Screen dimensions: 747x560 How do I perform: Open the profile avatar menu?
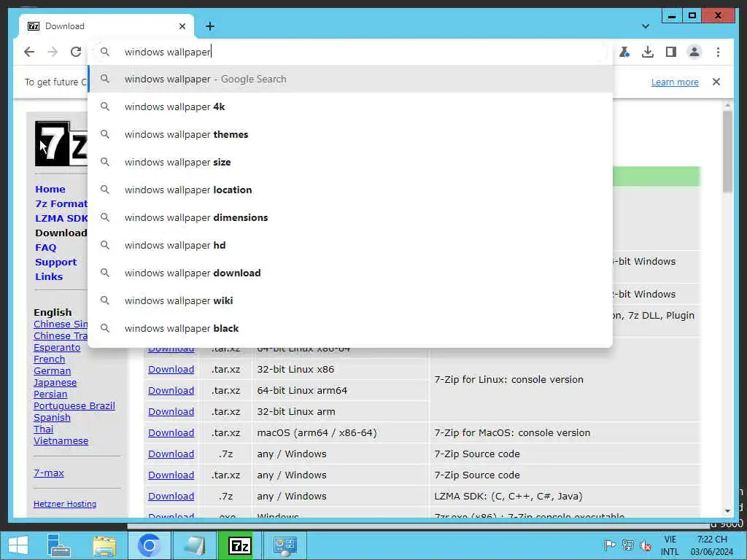point(694,52)
